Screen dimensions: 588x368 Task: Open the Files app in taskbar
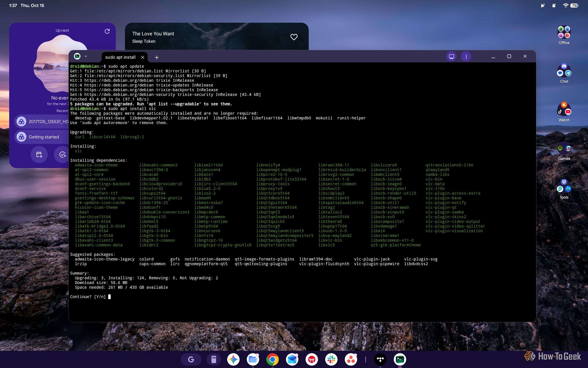click(x=253, y=359)
